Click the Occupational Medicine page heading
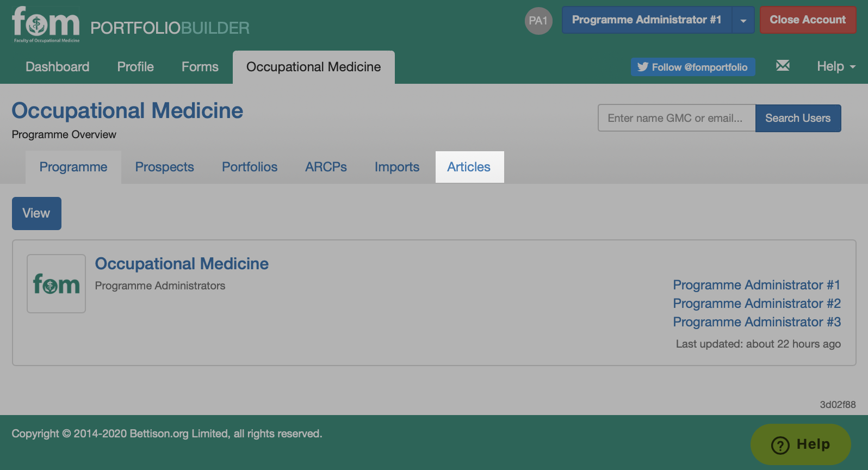Viewport: 868px width, 470px height. 128,111
